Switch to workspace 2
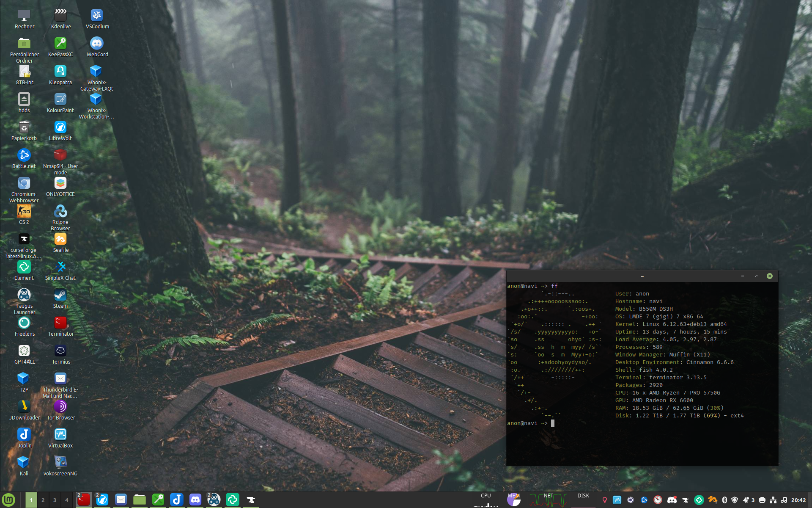Screen dimensions: 812x508 [43, 500]
